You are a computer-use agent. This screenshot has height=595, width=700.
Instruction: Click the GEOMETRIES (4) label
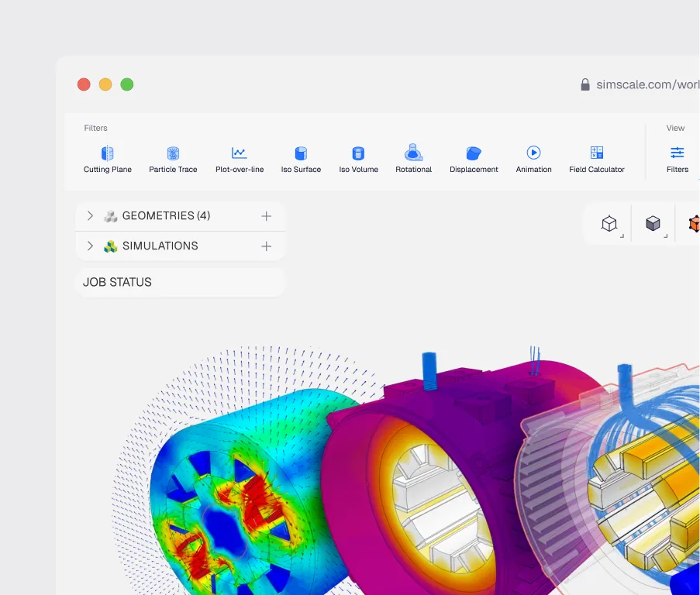166,216
